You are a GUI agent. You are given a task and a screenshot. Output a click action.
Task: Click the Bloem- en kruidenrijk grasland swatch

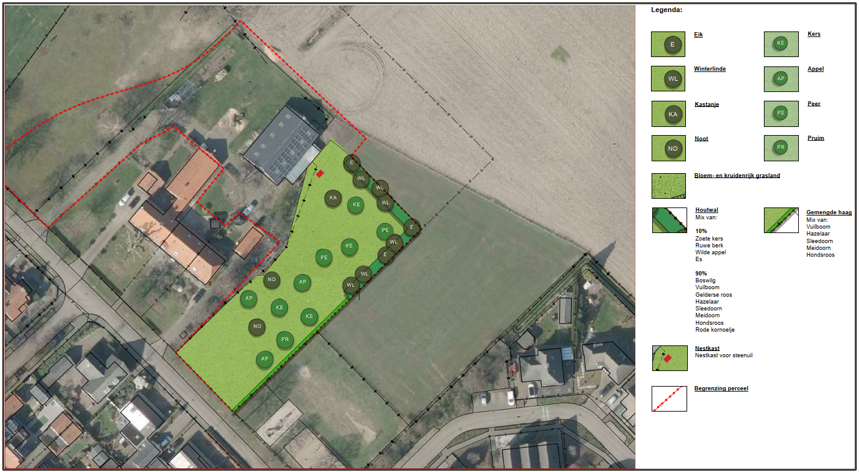[669, 186]
